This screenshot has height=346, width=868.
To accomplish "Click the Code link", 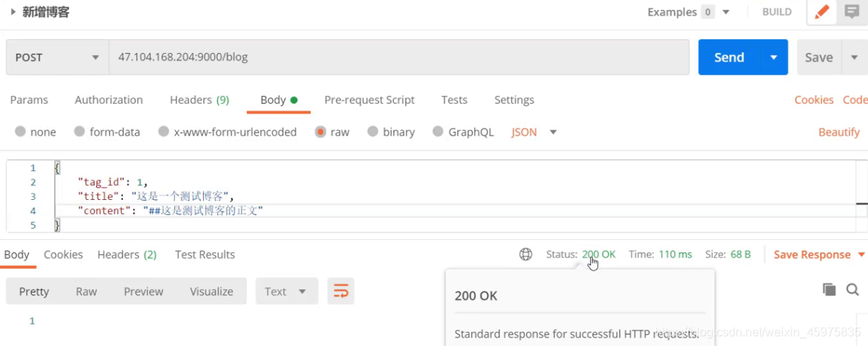I will pyautogui.click(x=854, y=100).
